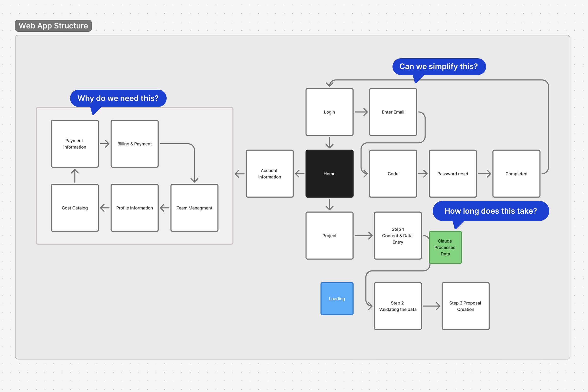Click arrow between Project and Step 1
The width and height of the screenshot is (588, 392).
coord(363,235)
